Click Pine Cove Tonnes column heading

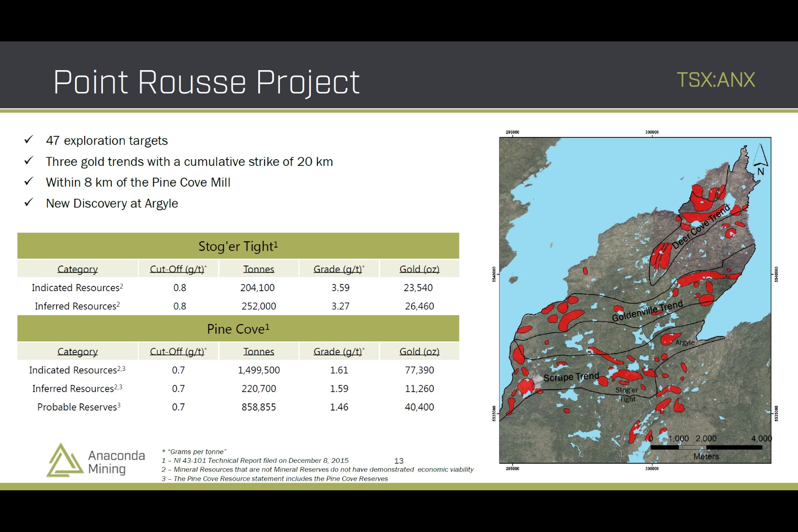point(259,352)
